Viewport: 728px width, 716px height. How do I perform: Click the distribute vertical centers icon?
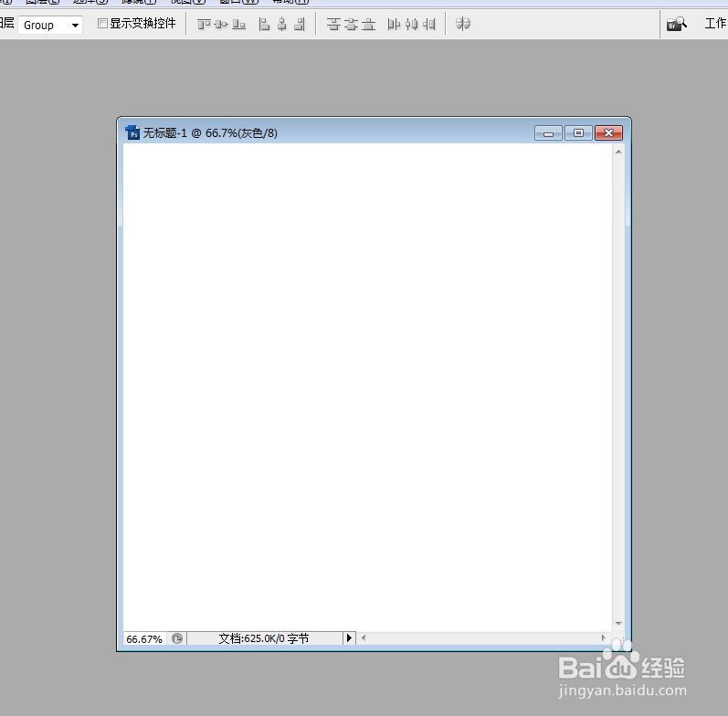351,24
